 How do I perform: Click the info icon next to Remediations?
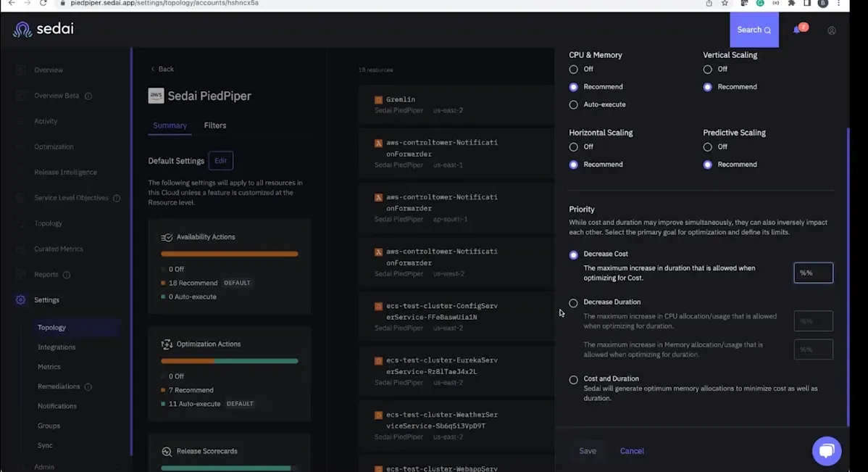point(88,386)
